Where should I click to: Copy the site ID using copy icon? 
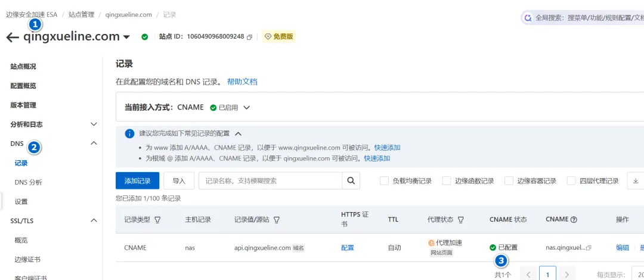[x=249, y=37]
